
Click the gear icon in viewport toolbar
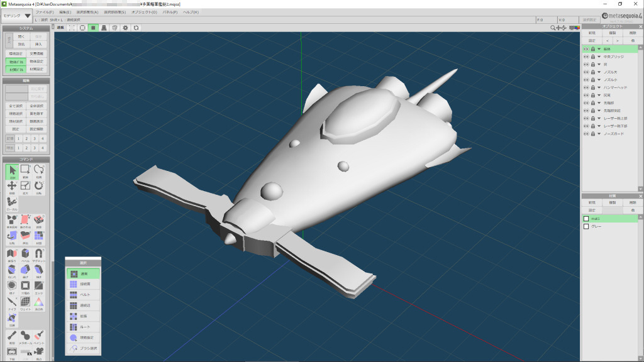tap(125, 28)
